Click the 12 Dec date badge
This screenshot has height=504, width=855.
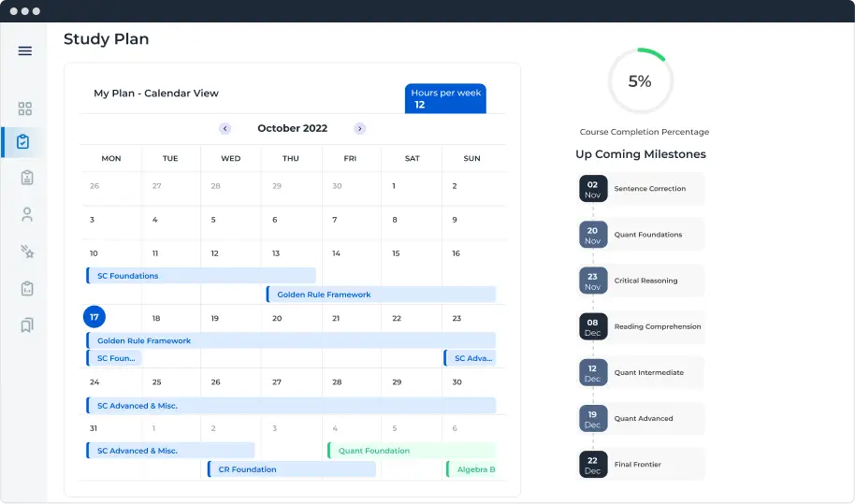(593, 373)
